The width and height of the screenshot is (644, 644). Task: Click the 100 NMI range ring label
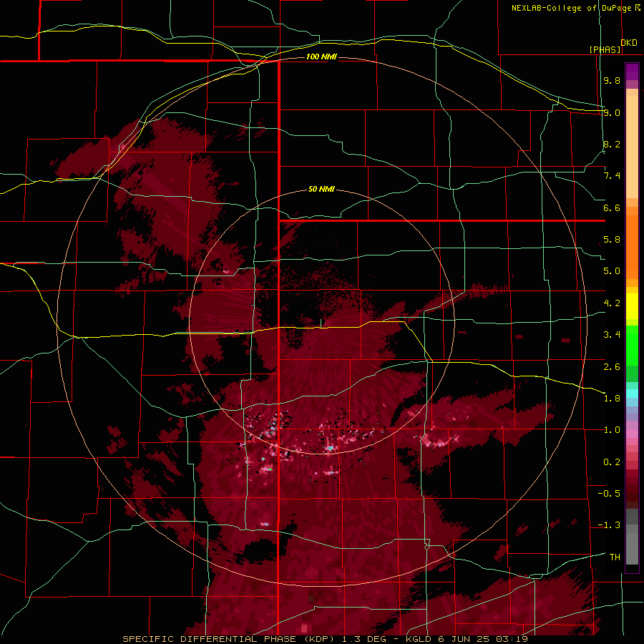click(x=321, y=57)
